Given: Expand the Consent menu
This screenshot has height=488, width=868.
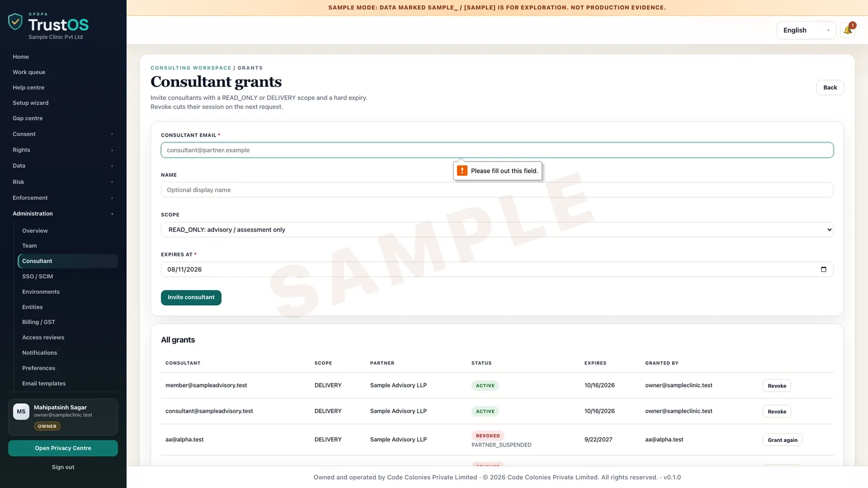Looking at the screenshot, I should point(63,134).
